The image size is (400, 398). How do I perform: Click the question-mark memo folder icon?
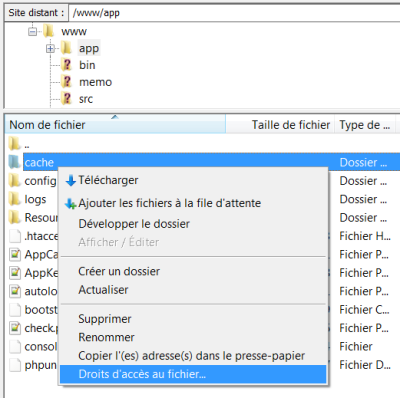click(66, 82)
